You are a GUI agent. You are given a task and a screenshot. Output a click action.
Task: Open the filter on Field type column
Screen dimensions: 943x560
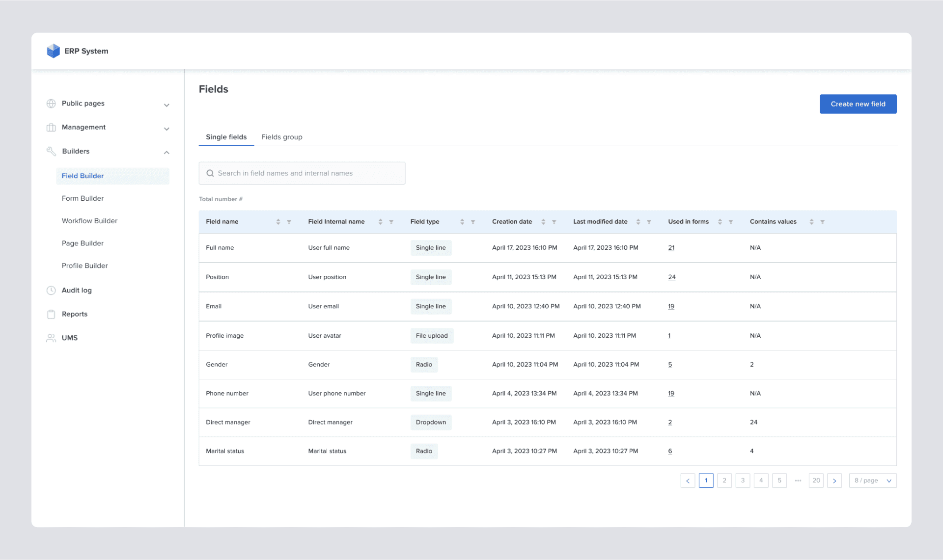(472, 222)
